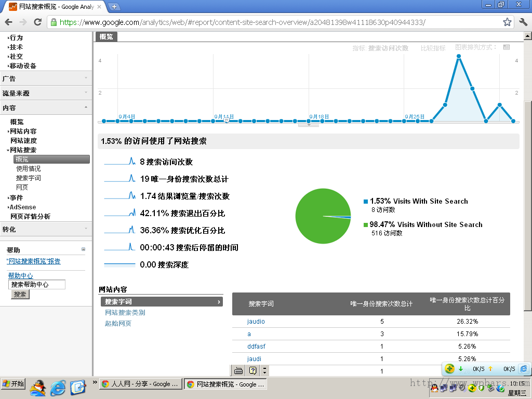Click the 搜索 help button
Screen dimensions: 532x399
point(20,295)
